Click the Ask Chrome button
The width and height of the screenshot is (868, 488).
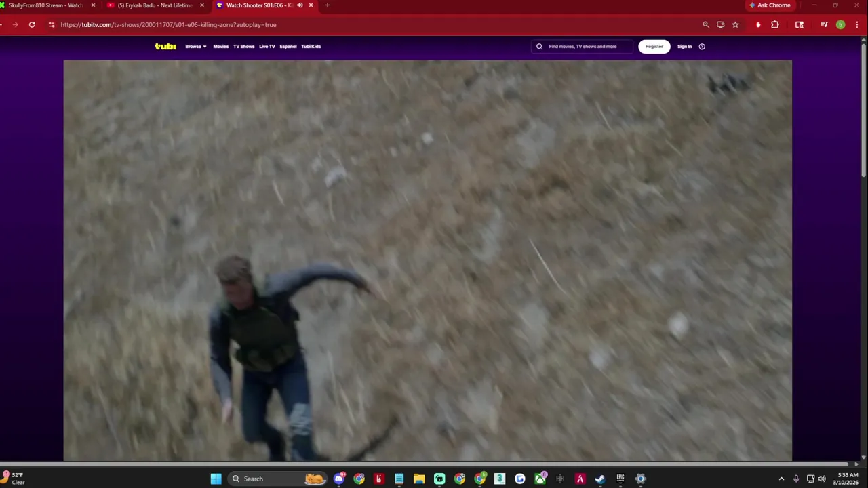pyautogui.click(x=770, y=5)
